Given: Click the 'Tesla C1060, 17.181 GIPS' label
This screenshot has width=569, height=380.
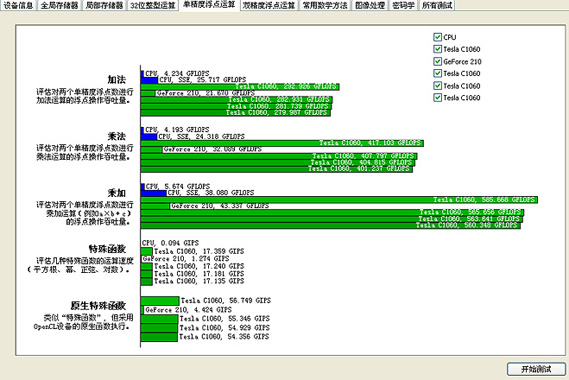Looking at the screenshot, I should pos(199,274).
